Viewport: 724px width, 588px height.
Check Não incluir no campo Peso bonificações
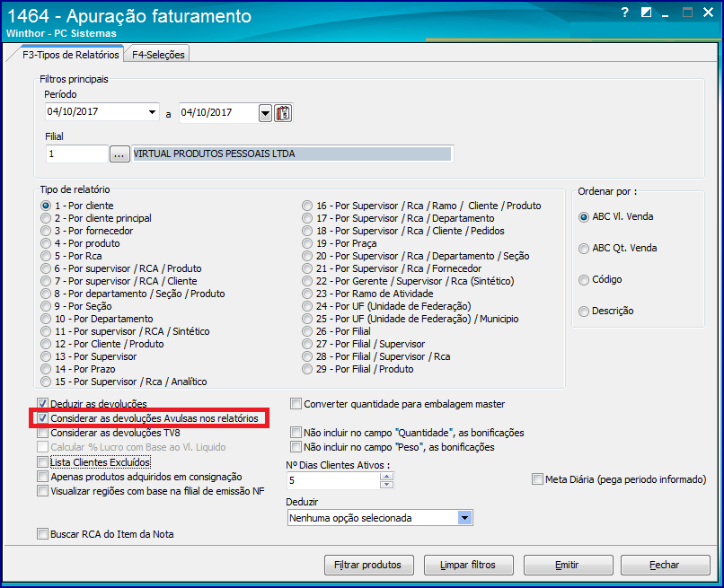coord(296,447)
